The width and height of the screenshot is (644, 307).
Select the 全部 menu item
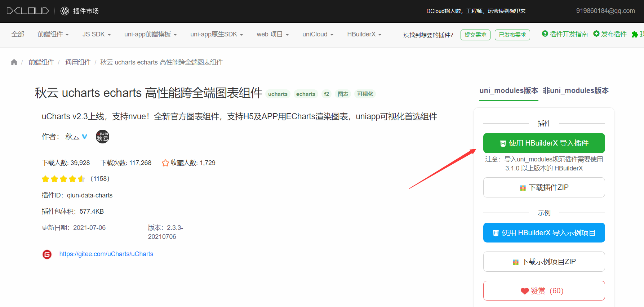pos(18,34)
